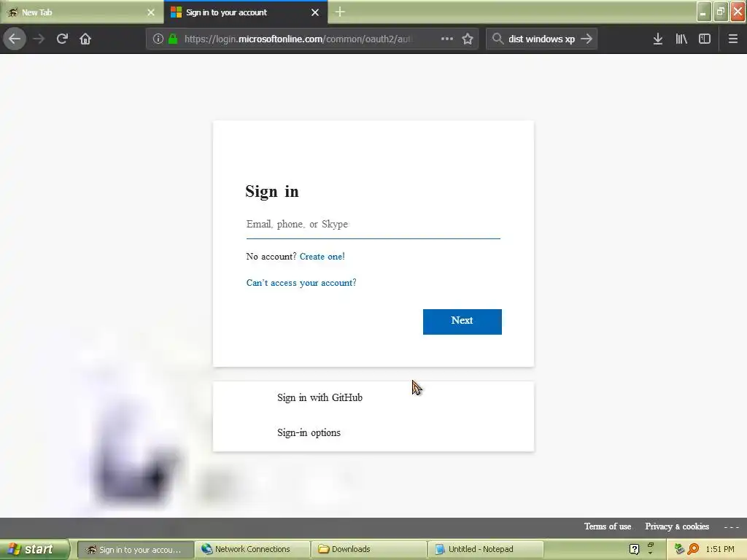Open the browser home page
This screenshot has height=560, width=747.
(85, 39)
